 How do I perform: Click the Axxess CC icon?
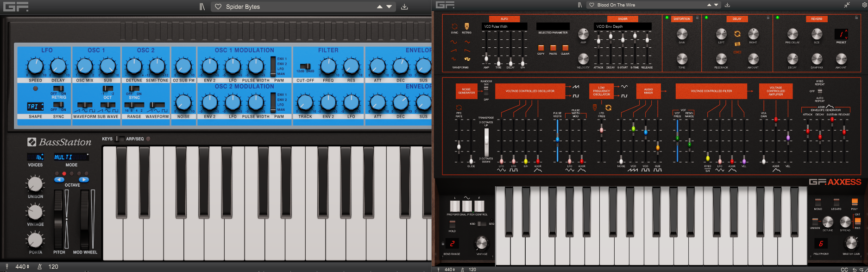(844, 269)
